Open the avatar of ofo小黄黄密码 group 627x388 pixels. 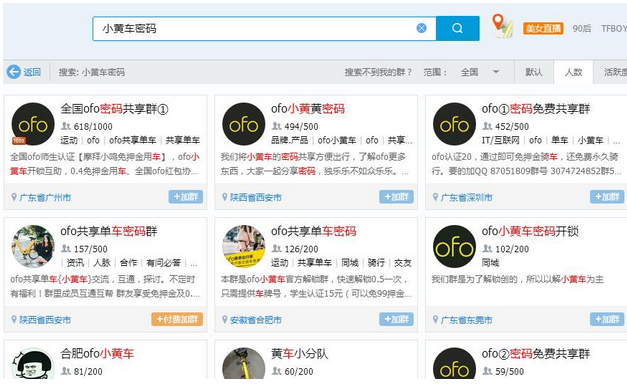tap(244, 124)
